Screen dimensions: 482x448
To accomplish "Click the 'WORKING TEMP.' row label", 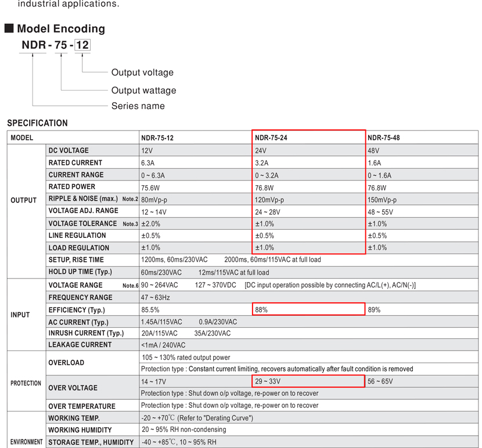I will point(74,418).
